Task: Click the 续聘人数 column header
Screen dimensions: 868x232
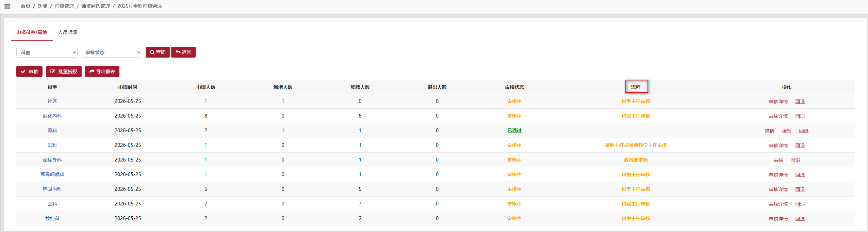Action: (360, 87)
